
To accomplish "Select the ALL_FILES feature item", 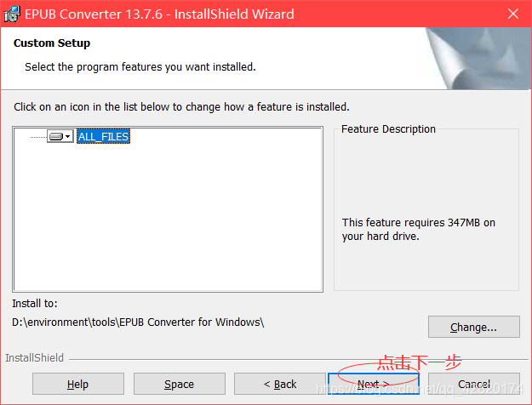I will [x=104, y=136].
